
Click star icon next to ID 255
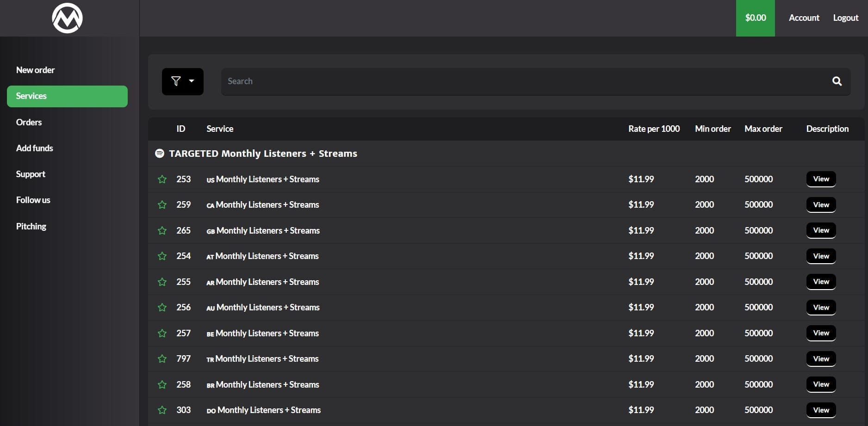[162, 282]
